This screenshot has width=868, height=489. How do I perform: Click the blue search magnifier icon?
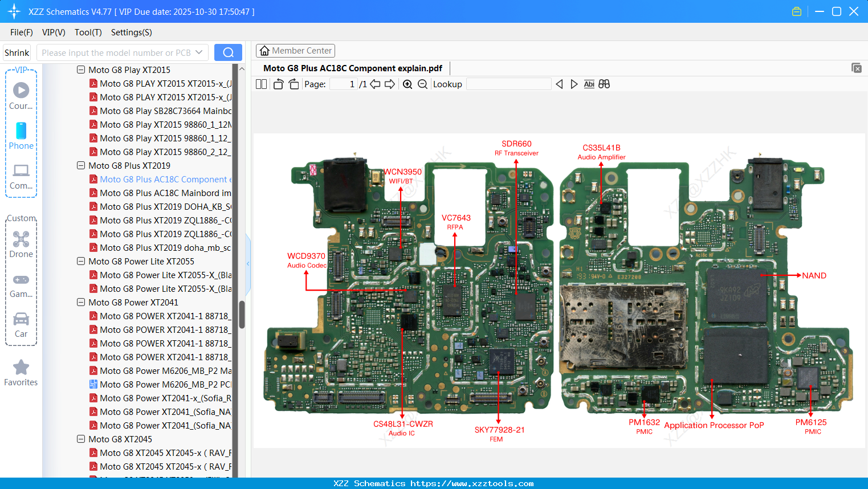tap(227, 52)
